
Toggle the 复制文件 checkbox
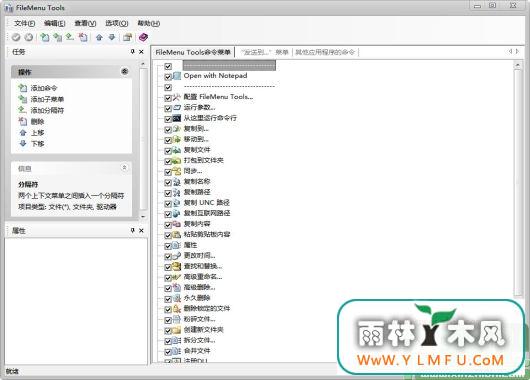pyautogui.click(x=168, y=151)
